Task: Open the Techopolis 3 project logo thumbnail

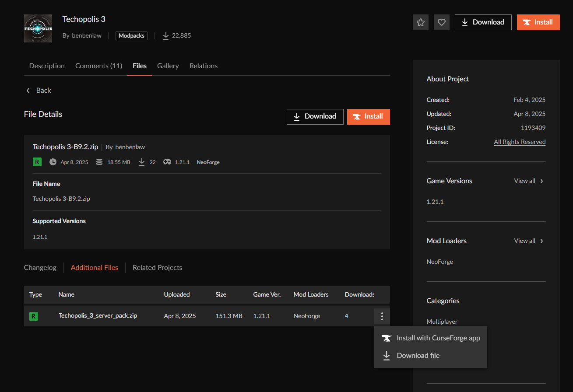Action: 38,28
